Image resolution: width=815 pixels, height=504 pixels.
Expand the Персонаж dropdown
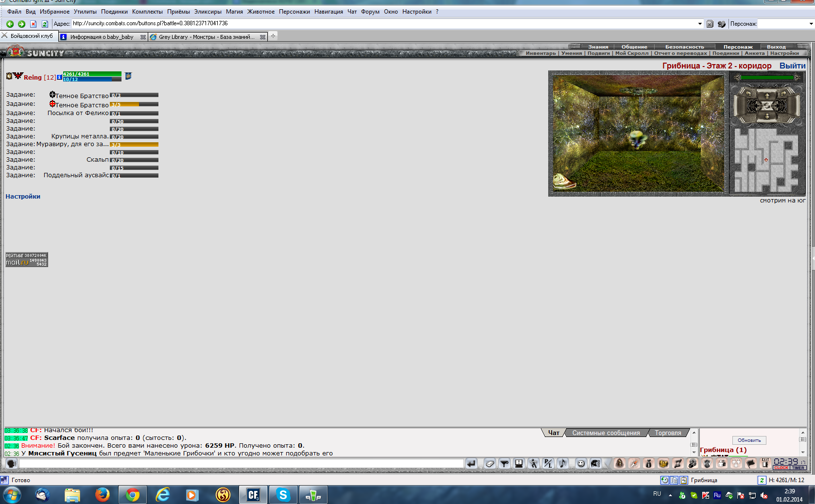point(811,24)
